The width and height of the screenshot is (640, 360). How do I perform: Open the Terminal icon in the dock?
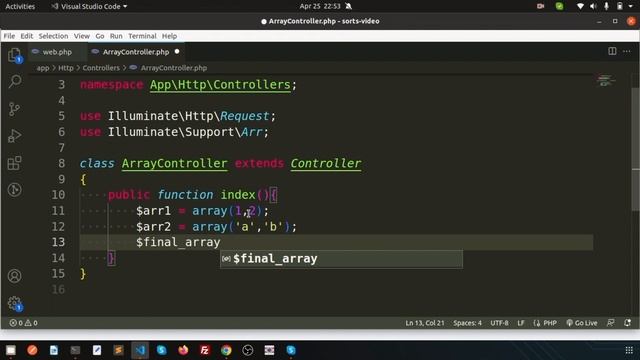point(75,350)
